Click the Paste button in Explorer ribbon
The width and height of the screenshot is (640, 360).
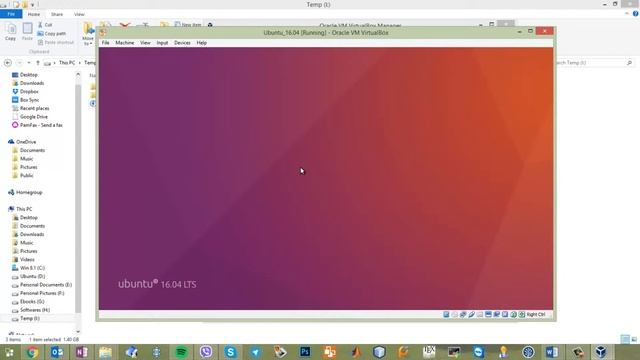[x=27, y=32]
